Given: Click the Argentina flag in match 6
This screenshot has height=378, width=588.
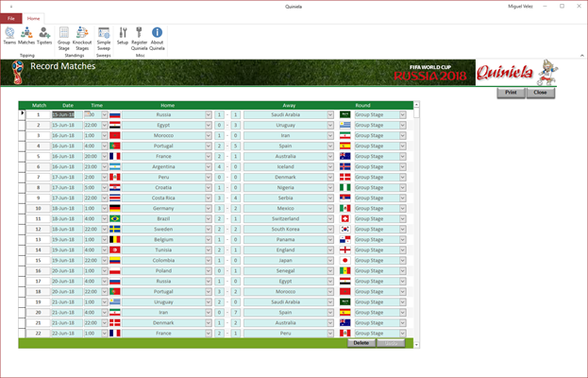Looking at the screenshot, I should (x=115, y=166).
